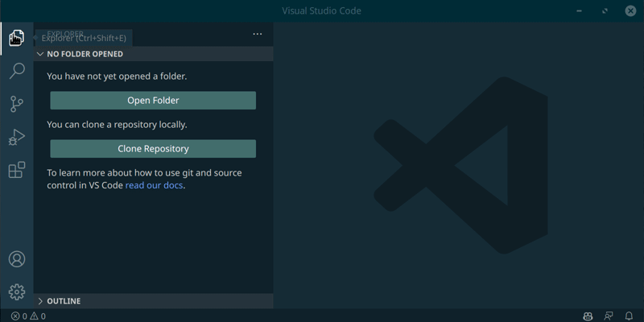Follow the read our docs link
This screenshot has width=644, height=322.
pos(154,185)
